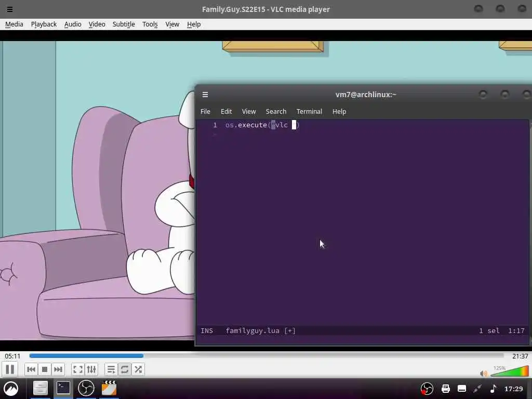Click the '1 sel' selection count
Viewport: 532px width, 399px height.
(489, 330)
